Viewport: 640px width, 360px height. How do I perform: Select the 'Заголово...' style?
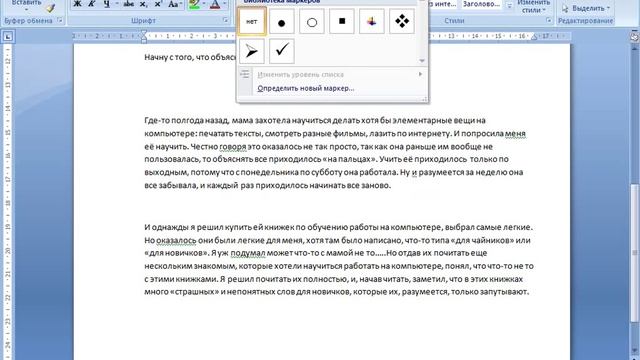pyautogui.click(x=482, y=4)
